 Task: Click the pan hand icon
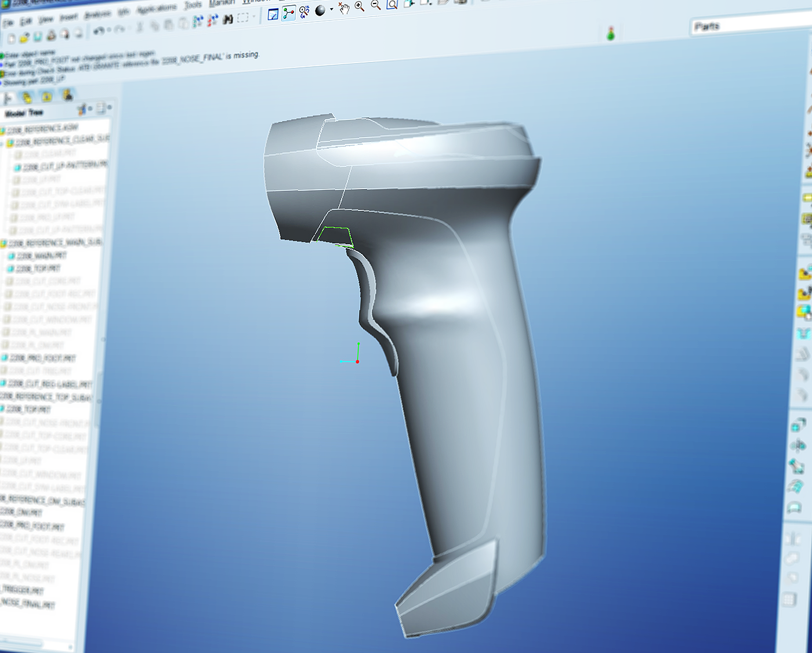tap(344, 8)
